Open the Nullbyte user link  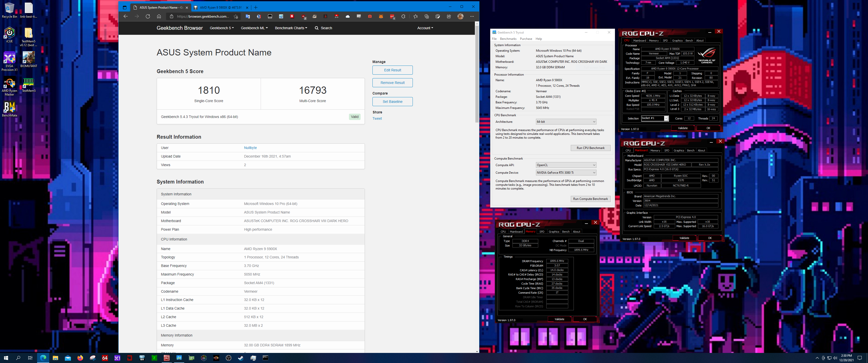coord(250,148)
